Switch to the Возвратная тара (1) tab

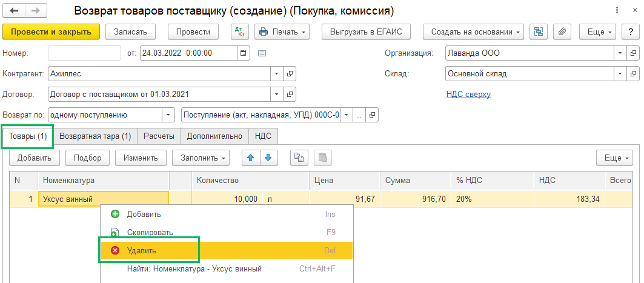[95, 136]
